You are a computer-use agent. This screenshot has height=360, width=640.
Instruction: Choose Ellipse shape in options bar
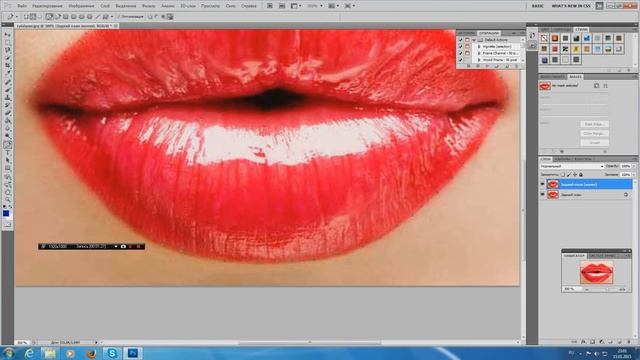[81, 17]
